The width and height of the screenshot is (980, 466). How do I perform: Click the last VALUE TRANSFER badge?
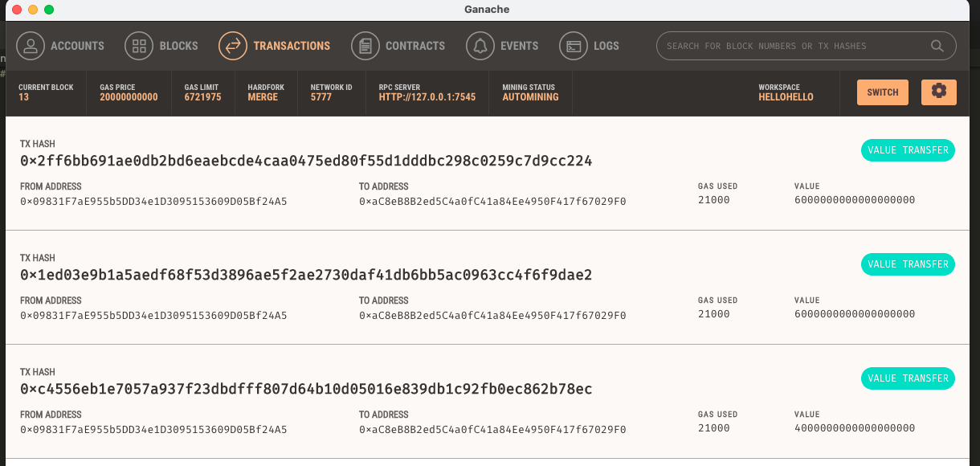908,378
